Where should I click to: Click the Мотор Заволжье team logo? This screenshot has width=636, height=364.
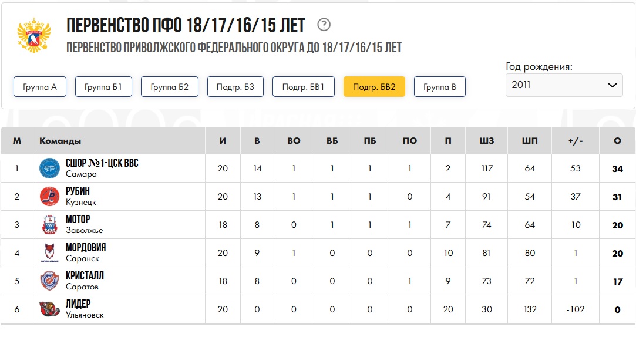(49, 225)
